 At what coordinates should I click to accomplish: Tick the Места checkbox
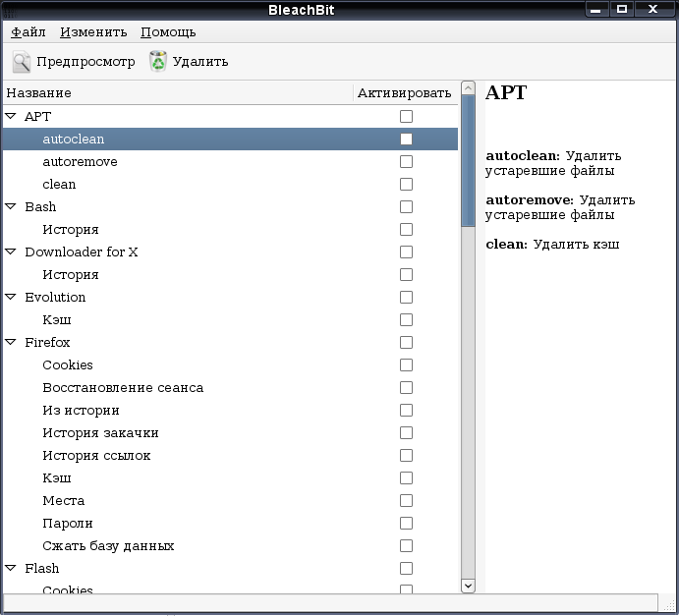406,501
